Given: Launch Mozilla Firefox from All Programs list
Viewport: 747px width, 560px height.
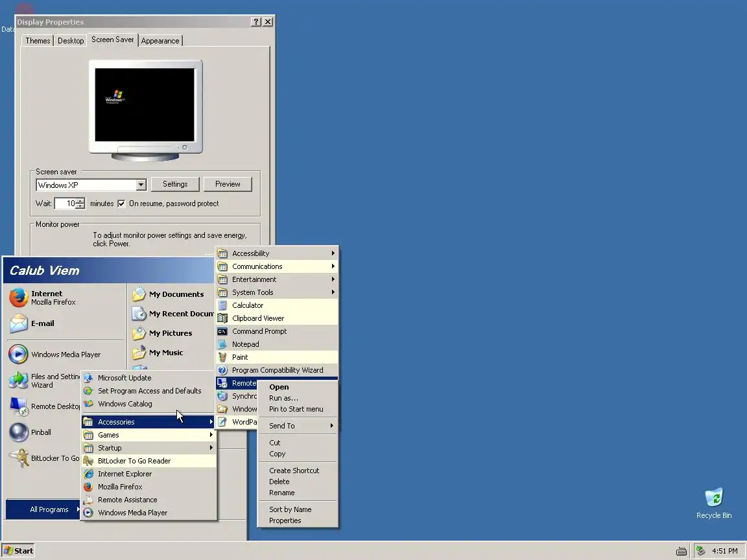Looking at the screenshot, I should [x=148, y=487].
